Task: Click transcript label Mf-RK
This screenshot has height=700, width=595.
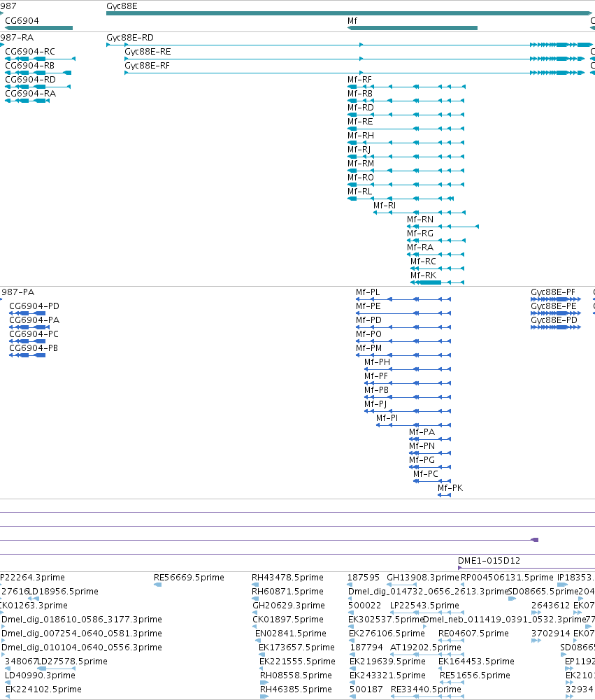Action: [x=423, y=276]
